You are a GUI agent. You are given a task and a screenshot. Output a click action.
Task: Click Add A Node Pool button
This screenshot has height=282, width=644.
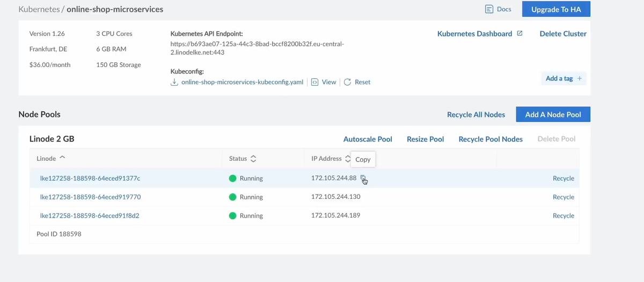point(553,114)
